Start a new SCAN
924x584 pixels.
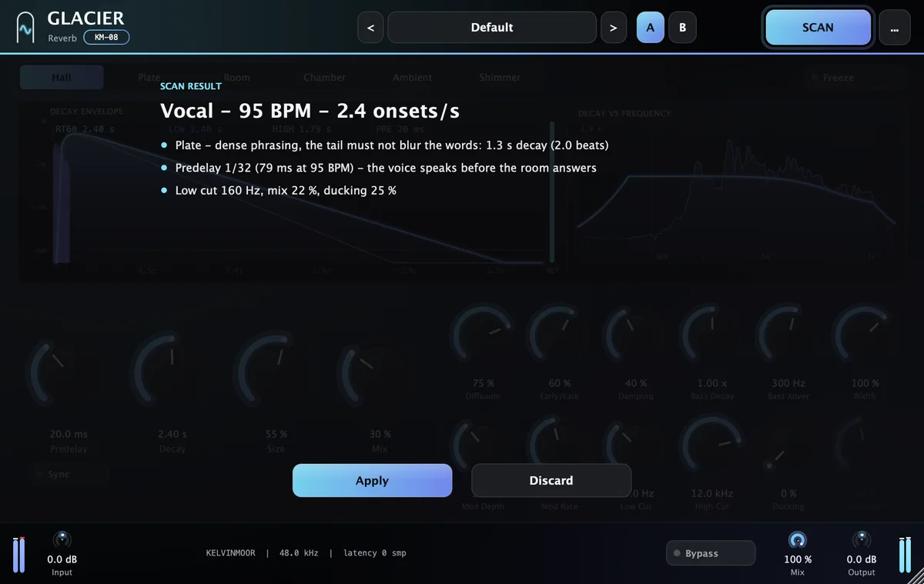pos(818,28)
